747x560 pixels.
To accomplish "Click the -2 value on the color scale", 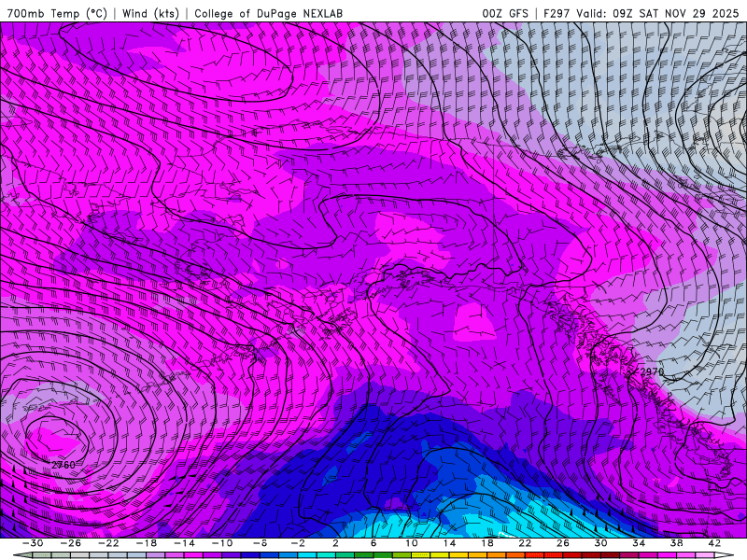I will click(x=298, y=543).
